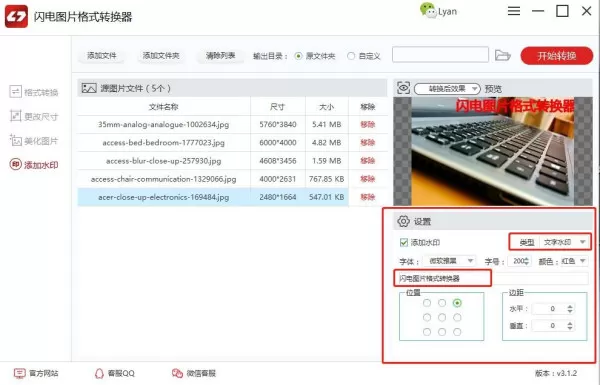
Task: Select top-left watermark position
Action: click(427, 303)
